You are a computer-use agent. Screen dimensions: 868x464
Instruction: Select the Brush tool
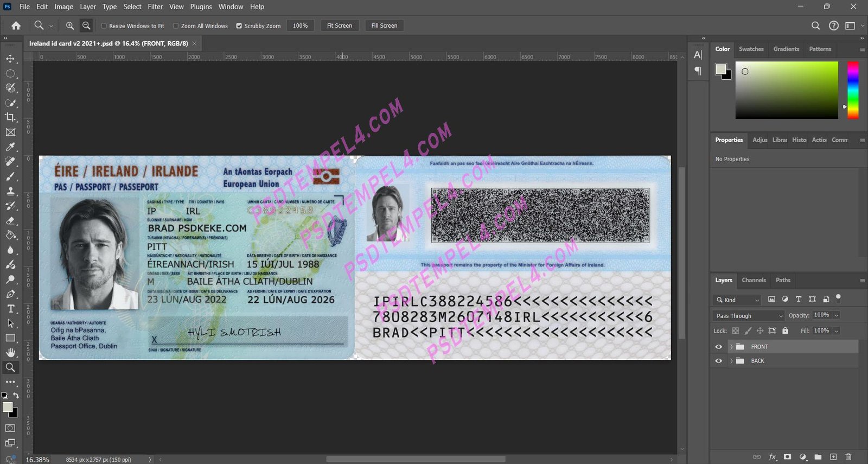click(10, 176)
